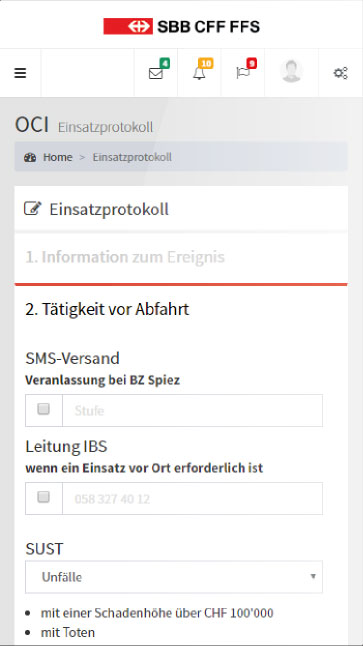
Task: Go to Home in breadcrumb
Action: [x=58, y=157]
